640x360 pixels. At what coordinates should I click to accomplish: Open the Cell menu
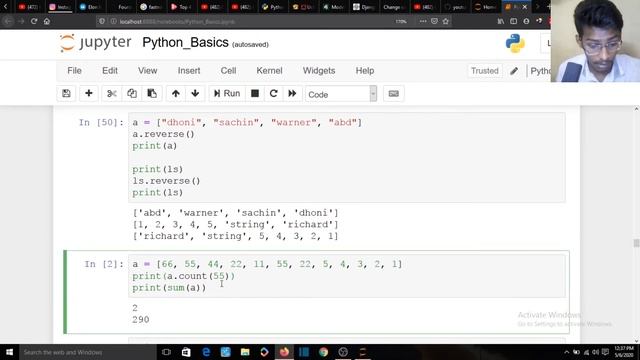[x=228, y=71]
